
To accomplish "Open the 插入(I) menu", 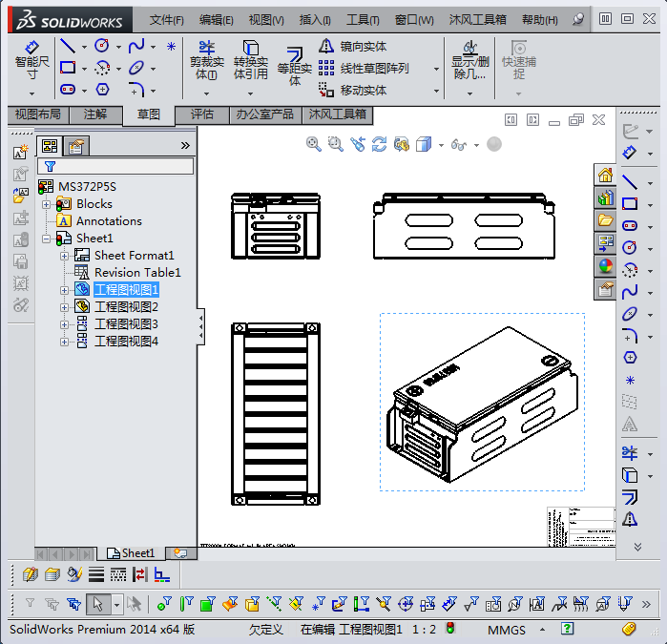I will pos(315,19).
